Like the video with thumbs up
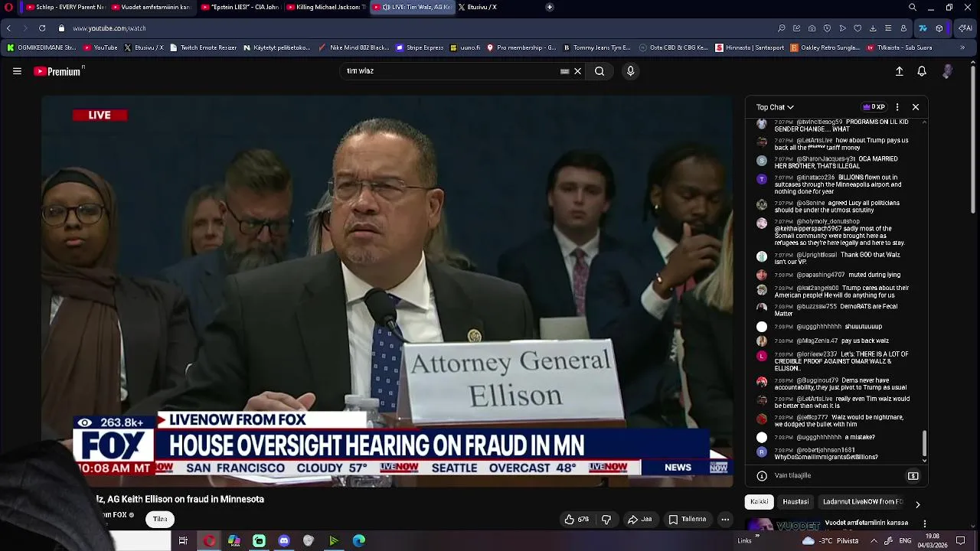980x551 pixels. (577, 520)
